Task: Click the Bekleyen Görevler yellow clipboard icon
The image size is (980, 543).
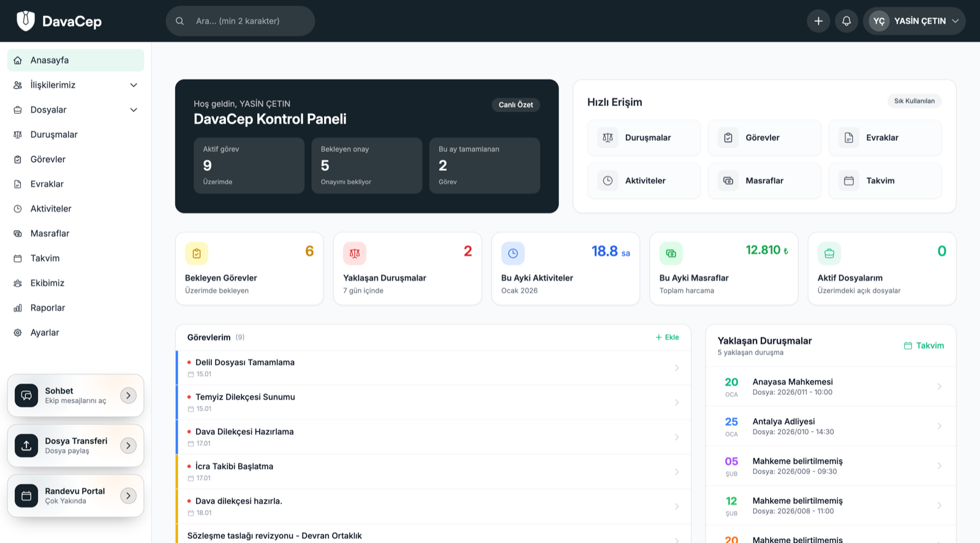Action: (x=197, y=253)
